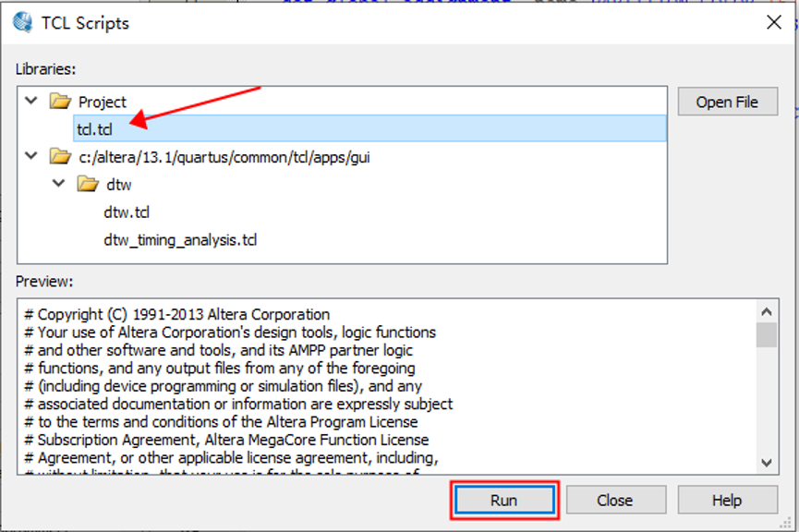Select the Project folder label
This screenshot has height=532, width=799.
[x=103, y=102]
